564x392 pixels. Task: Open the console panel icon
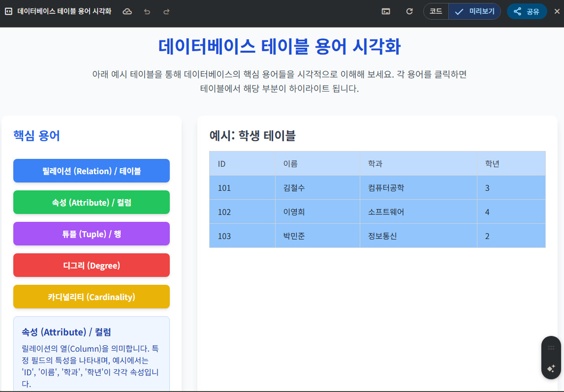point(386,11)
